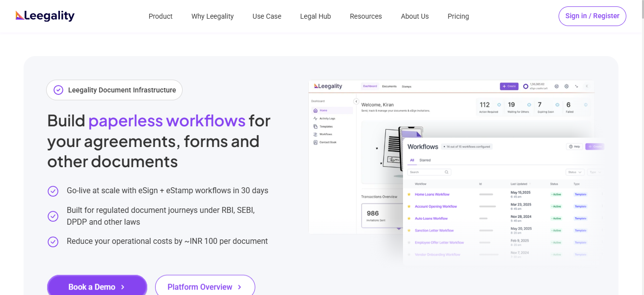The width and height of the screenshot is (644, 295).
Task: Click the magnifier icon in the Workflows search field
Action: click(447, 172)
